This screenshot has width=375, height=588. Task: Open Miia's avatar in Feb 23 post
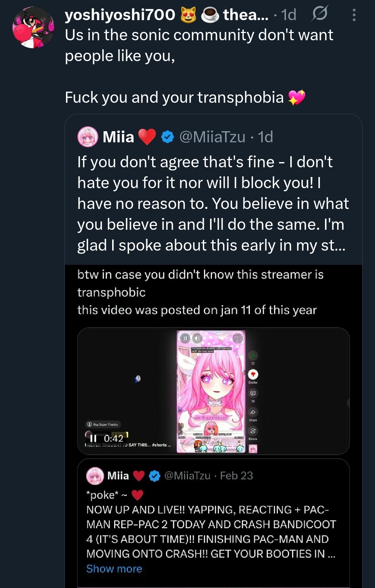95,476
